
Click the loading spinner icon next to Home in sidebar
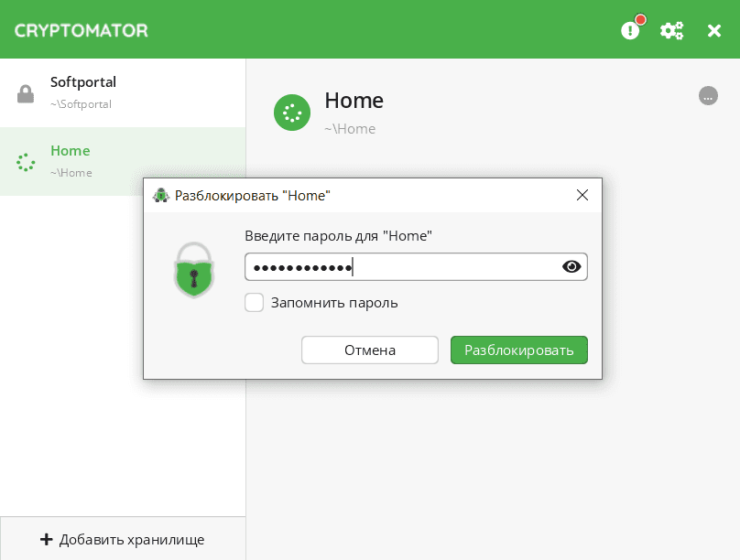(x=26, y=162)
